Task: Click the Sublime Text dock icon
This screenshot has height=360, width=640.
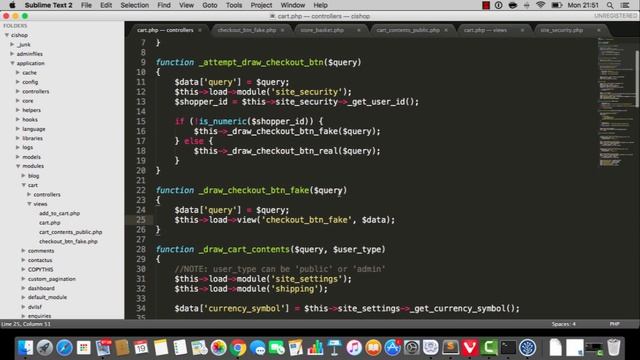Action: pos(450,348)
